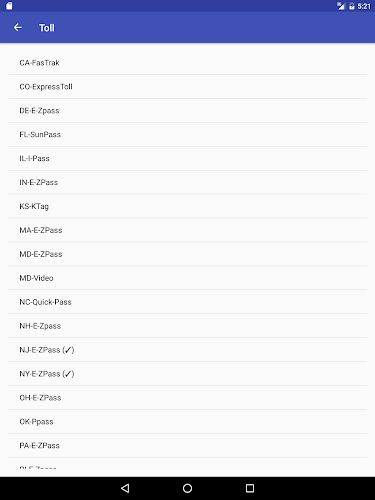
Task: Tap the PA-E-ZPass list row
Action: pyautogui.click(x=187, y=446)
